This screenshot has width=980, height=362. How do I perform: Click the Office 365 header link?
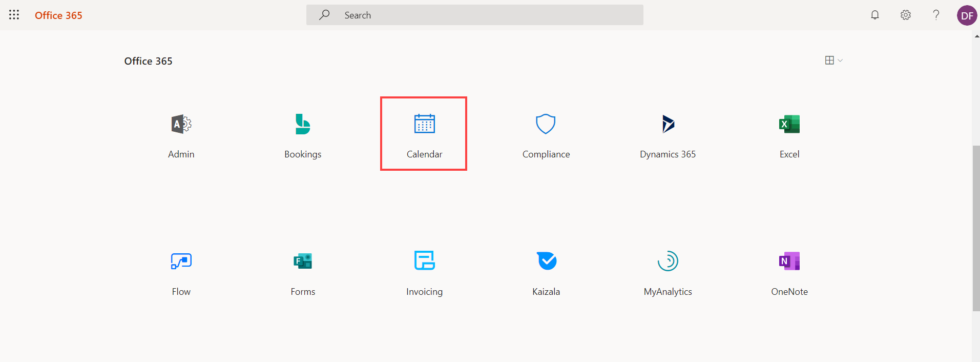click(58, 15)
